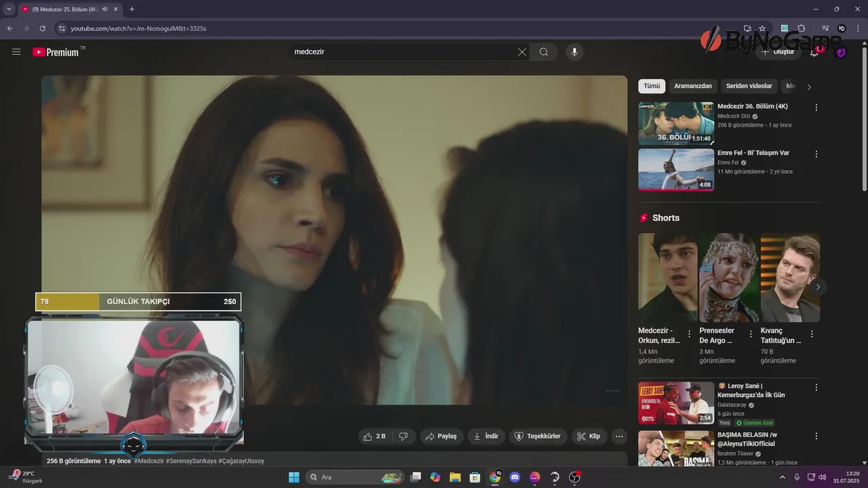The image size is (868, 488).
Task: Open Windows taskbar search box
Action: (355, 477)
